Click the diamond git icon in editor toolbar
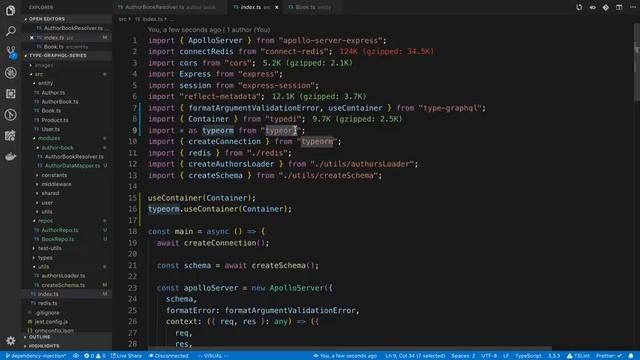Viewport: 640px width, 360px height. point(606,7)
